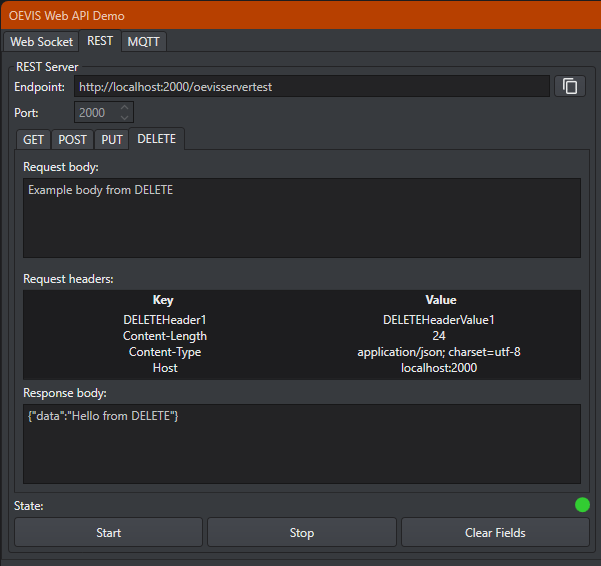Screen dimensions: 601x566
Task: Select the PUT method tab
Action: click(112, 139)
